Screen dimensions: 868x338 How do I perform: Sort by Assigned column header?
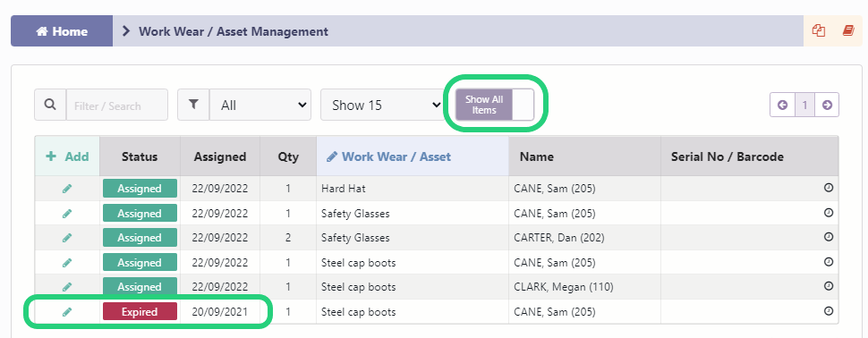[220, 156]
